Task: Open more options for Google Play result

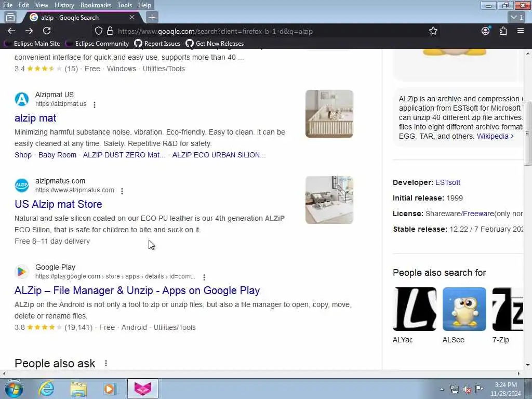Action: click(x=204, y=277)
